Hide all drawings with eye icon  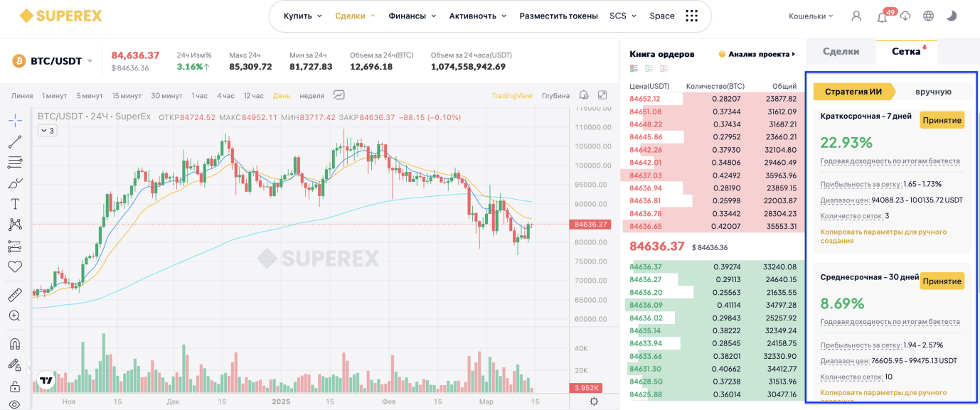[x=15, y=404]
